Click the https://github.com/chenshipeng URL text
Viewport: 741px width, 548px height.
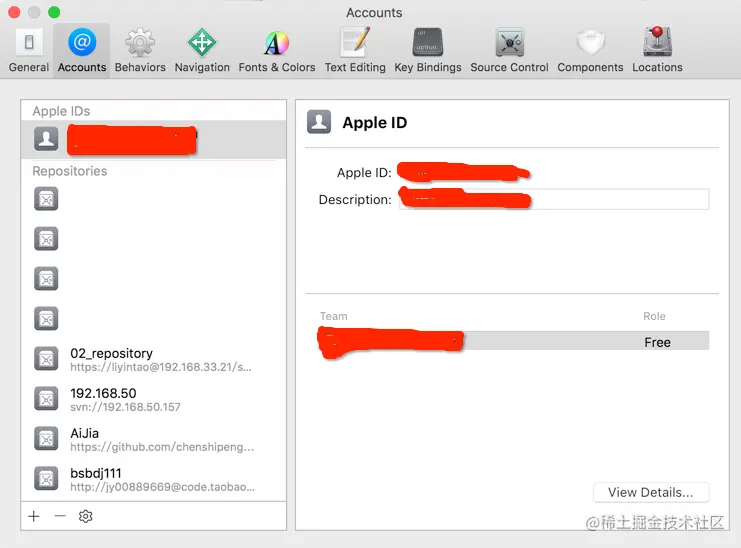[162, 447]
